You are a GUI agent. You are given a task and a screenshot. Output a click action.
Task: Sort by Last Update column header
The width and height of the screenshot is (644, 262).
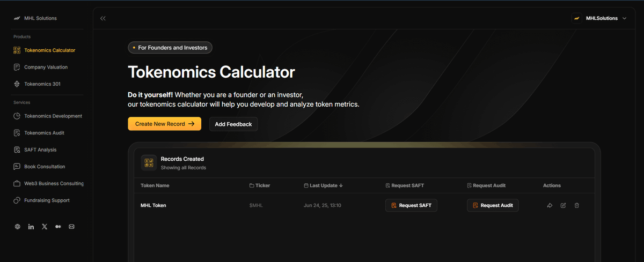click(x=323, y=185)
